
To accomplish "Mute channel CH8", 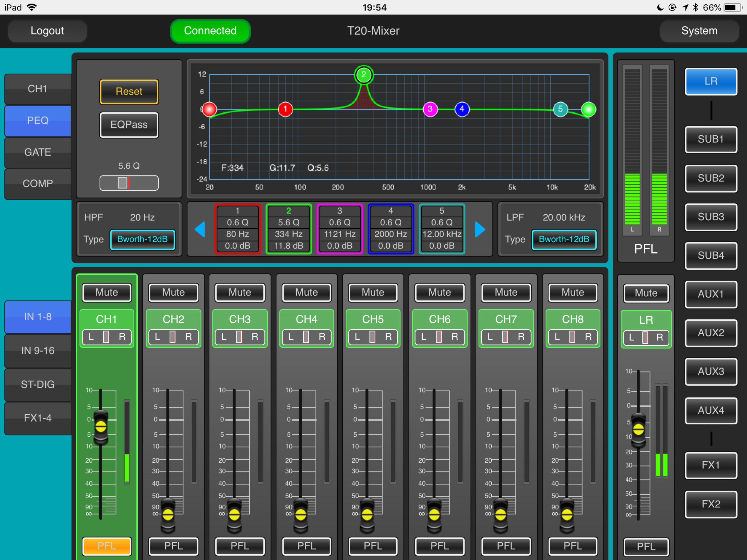I will tap(573, 293).
